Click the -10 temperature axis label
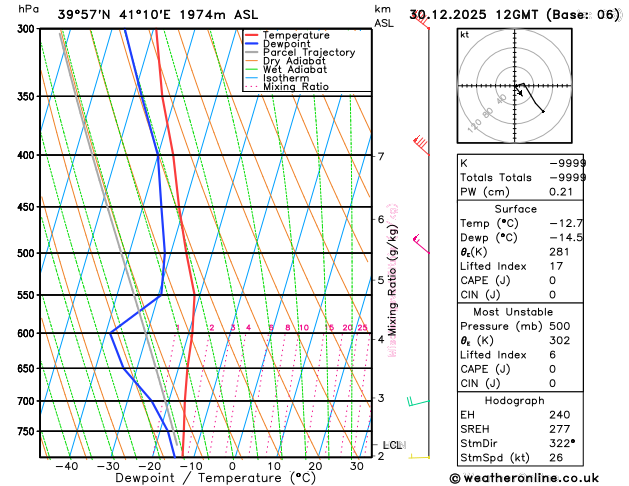The width and height of the screenshot is (629, 486). [x=191, y=466]
